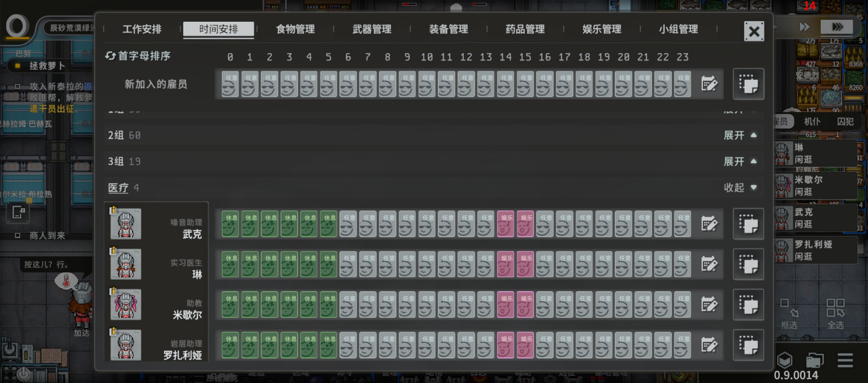Toggle 米歇尔's hour 5 休息 slot
Screen dimensions: 868x383
[x=329, y=305]
